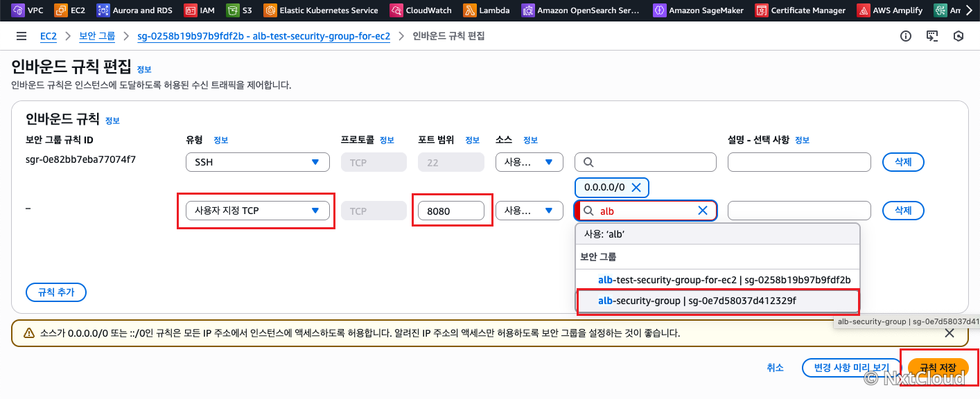Click 변경 사항 미리 보기 button
The image size is (980, 399).
coord(852,368)
